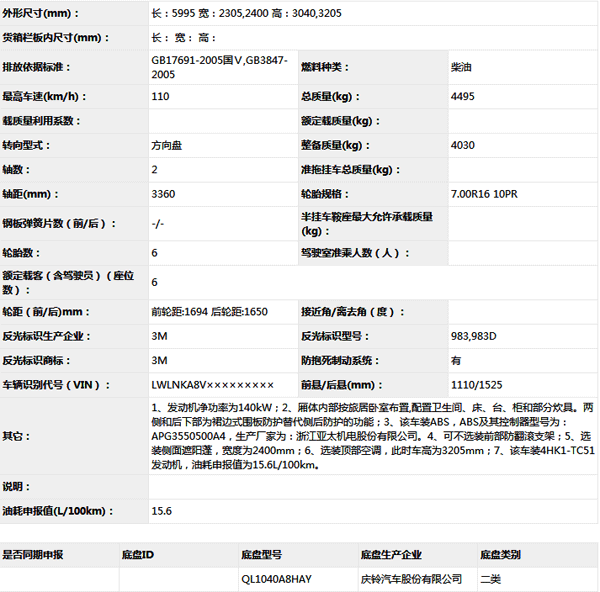Click the 燃料种类 value 柴油
This screenshot has height=592, width=600.
click(463, 66)
